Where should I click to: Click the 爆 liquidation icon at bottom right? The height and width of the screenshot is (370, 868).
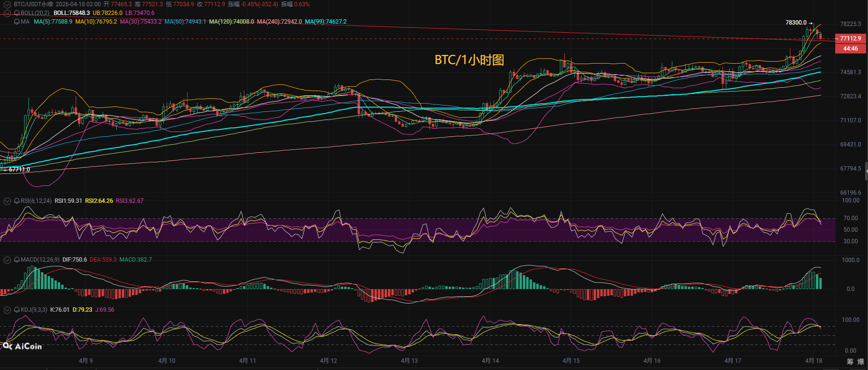pos(861,361)
